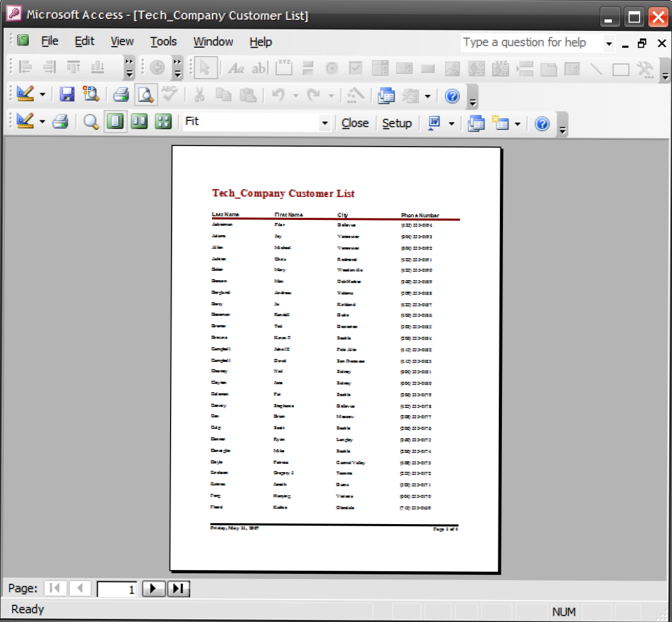Image resolution: width=672 pixels, height=622 pixels.
Task: Open the View menu
Action: click(122, 41)
